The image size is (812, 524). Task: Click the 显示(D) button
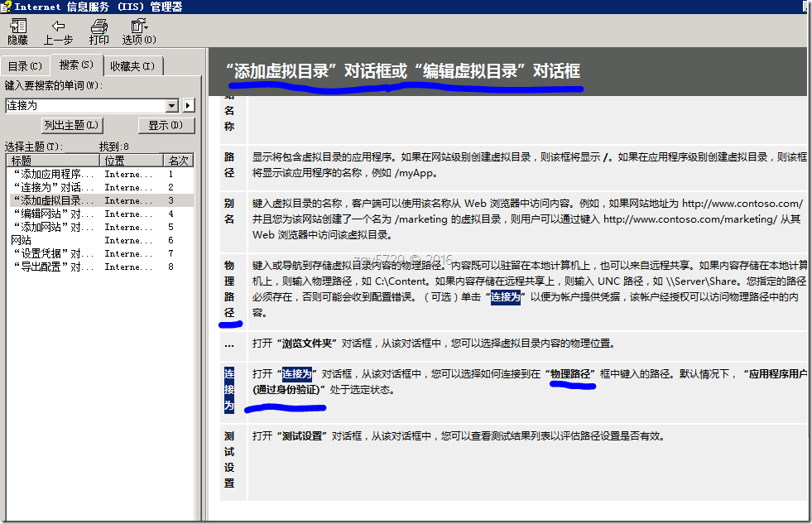(x=166, y=125)
